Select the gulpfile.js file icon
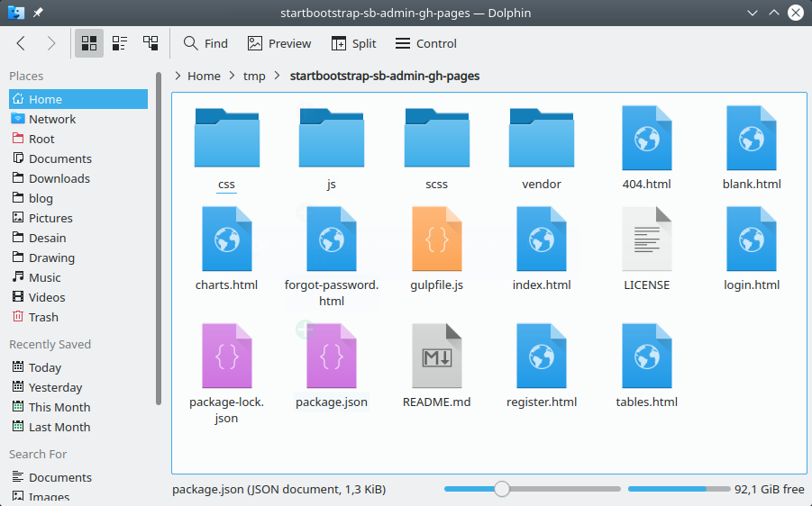The width and height of the screenshot is (812, 506). coord(436,239)
